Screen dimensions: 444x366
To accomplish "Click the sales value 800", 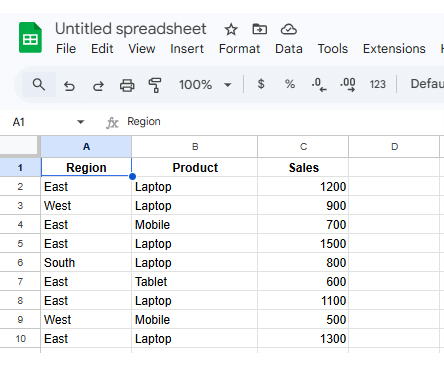I will pos(303,262).
